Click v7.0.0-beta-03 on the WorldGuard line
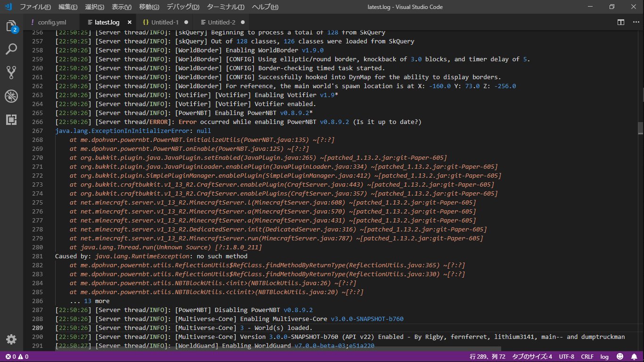 (x=320, y=346)
